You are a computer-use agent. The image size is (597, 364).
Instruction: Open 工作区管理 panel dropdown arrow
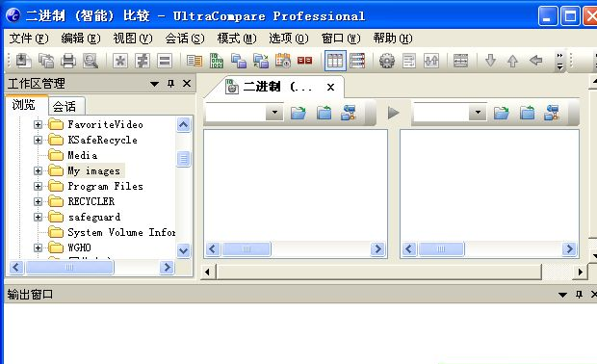tap(154, 84)
